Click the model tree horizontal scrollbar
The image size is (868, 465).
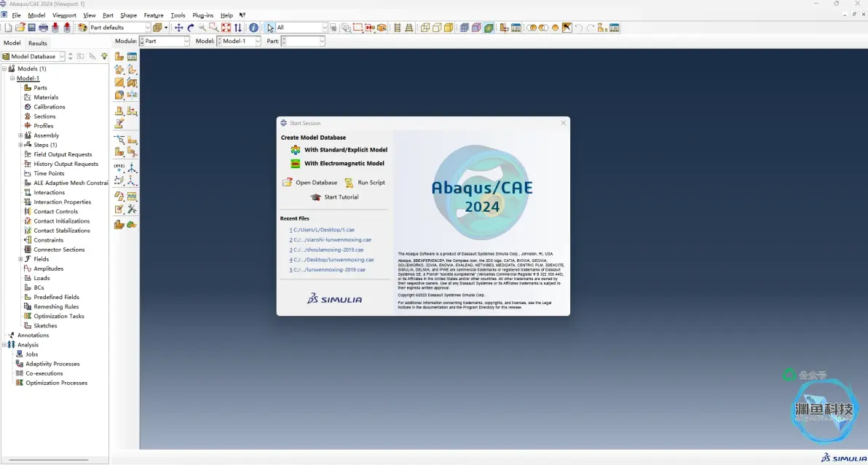click(x=49, y=459)
